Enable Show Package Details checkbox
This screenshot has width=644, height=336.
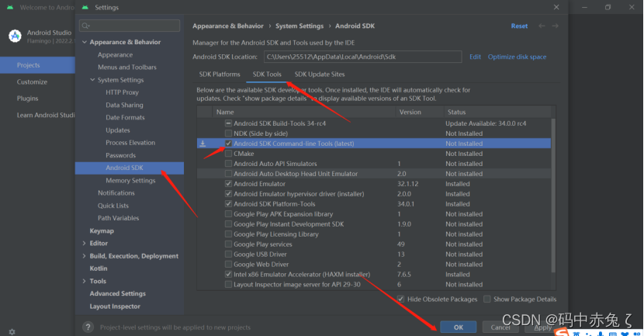tap(487, 299)
